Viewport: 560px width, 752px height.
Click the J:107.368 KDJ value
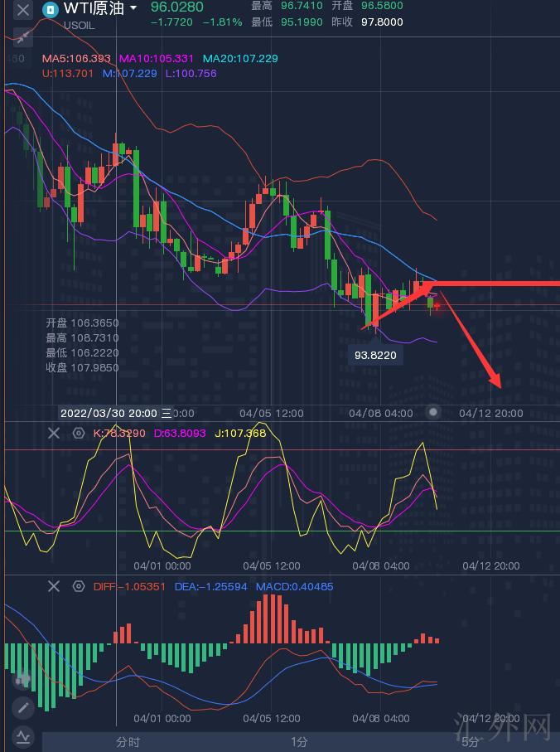240,433
